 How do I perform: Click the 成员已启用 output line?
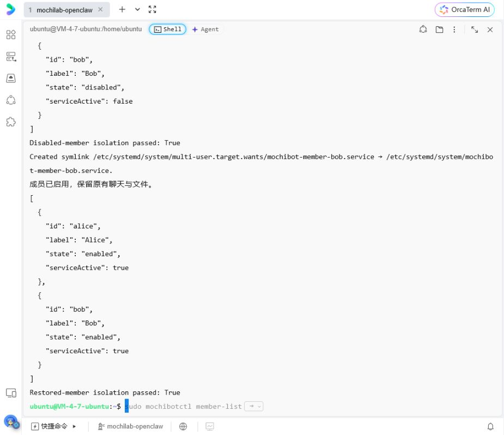tap(91, 184)
